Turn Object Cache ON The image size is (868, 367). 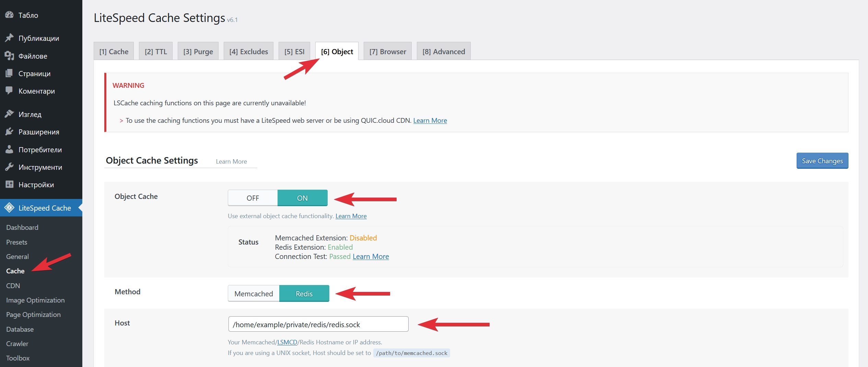pyautogui.click(x=302, y=198)
